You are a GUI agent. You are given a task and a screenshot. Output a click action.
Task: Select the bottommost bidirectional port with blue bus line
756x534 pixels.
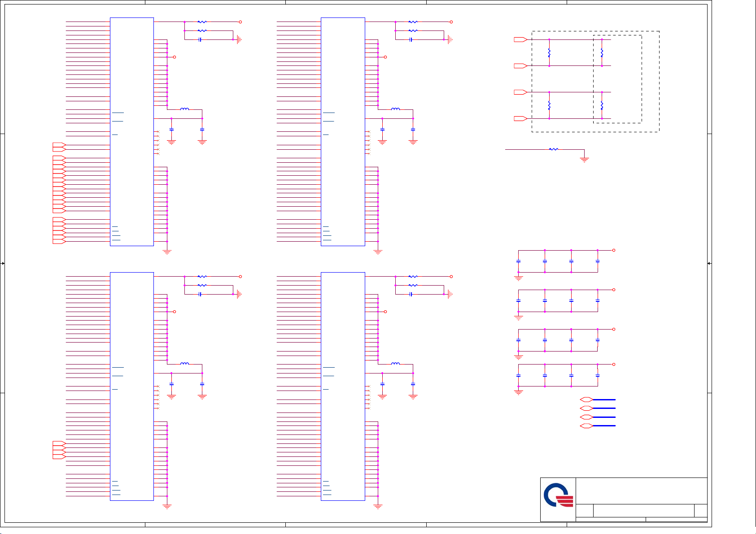tap(586, 426)
